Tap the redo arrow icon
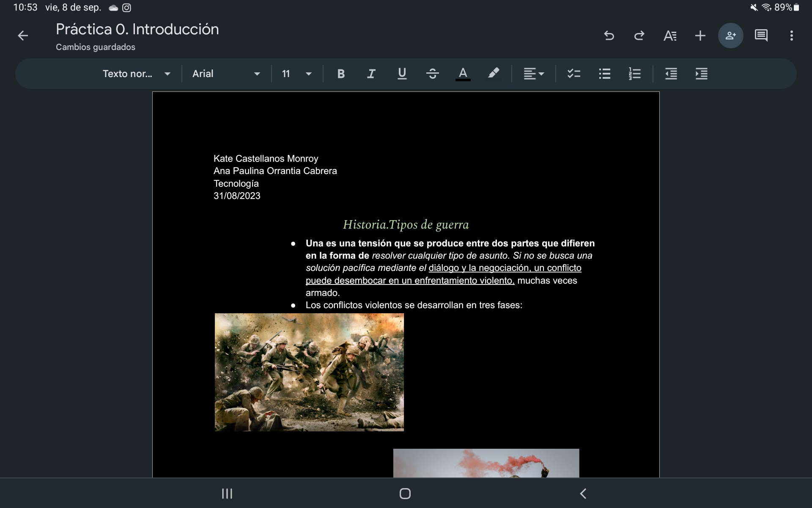The width and height of the screenshot is (812, 508). click(x=639, y=36)
